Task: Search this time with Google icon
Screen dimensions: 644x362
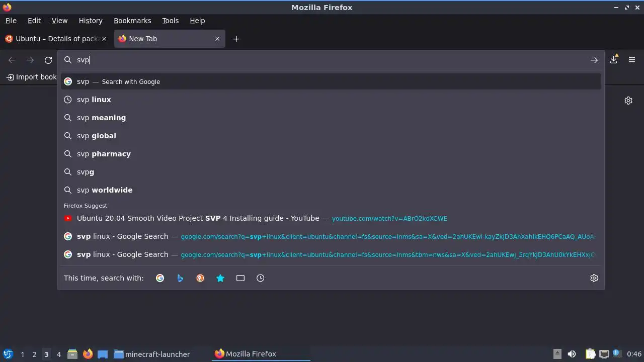Action: (x=160, y=278)
